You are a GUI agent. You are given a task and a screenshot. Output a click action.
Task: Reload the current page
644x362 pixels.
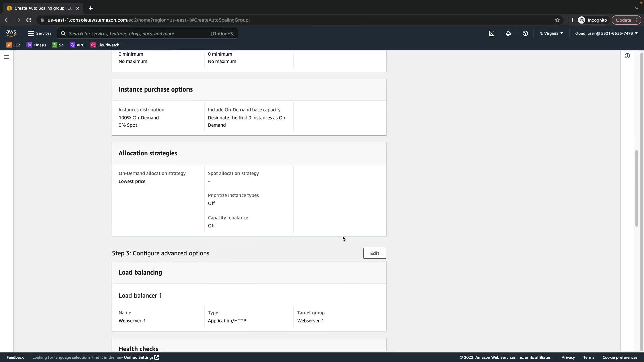29,20
